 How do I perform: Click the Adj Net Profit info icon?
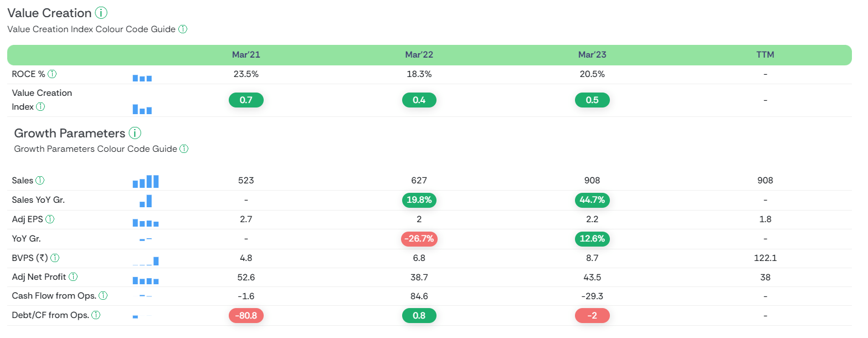pos(73,277)
